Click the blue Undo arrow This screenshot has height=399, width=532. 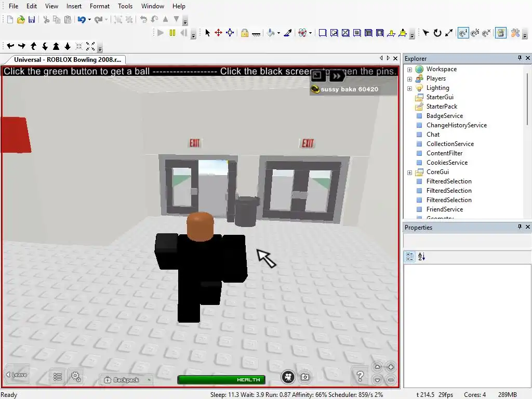82,20
